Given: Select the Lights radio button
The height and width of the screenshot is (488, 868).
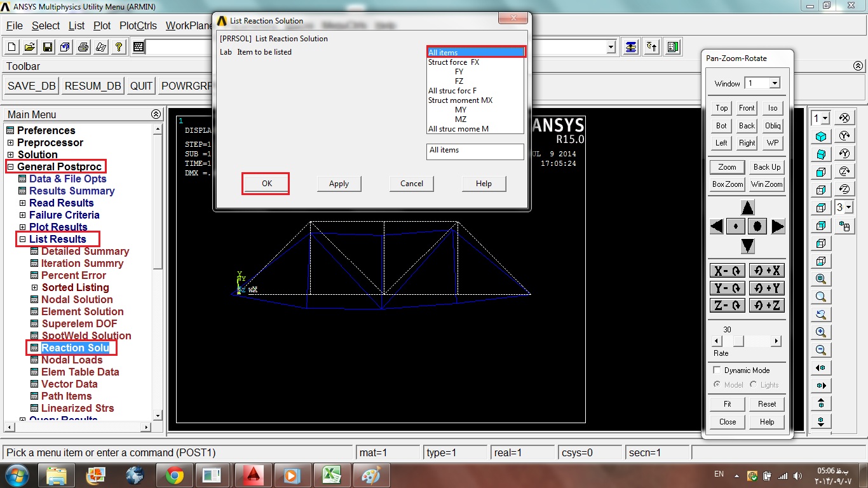Looking at the screenshot, I should pos(754,384).
